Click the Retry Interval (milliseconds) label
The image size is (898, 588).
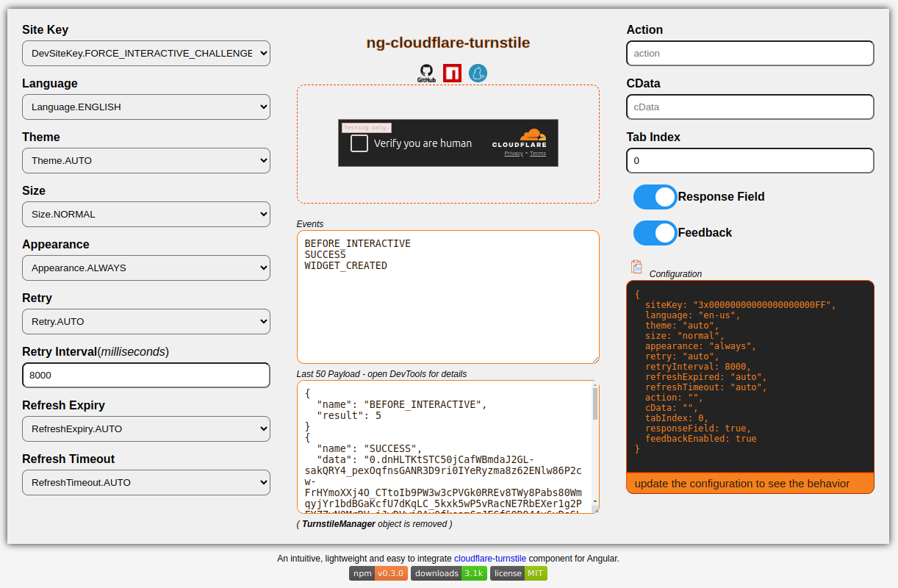(96, 352)
